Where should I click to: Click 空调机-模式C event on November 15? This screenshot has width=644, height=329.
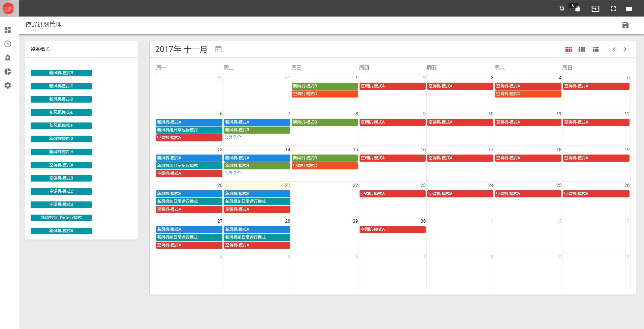pos(324,166)
